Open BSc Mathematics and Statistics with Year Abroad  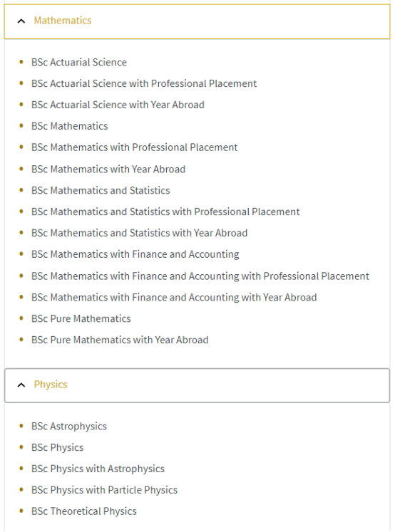coord(139,233)
